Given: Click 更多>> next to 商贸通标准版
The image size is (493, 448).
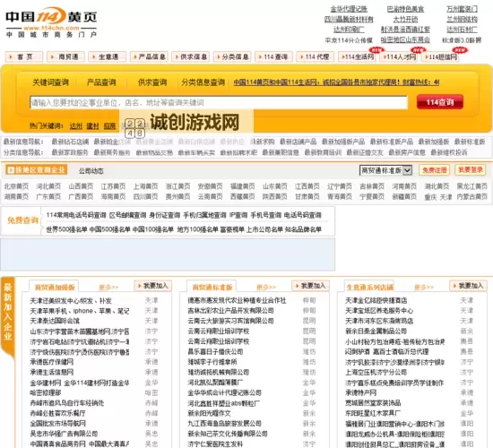Looking at the screenshot, I should [266, 288].
